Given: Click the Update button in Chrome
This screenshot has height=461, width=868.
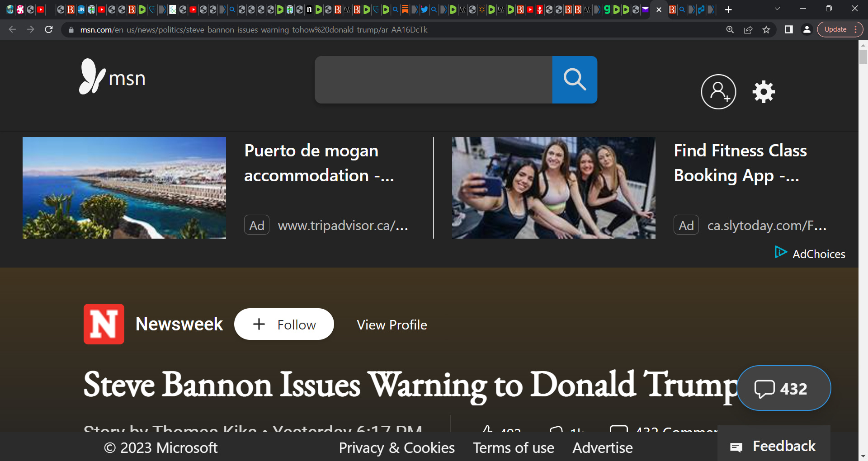Looking at the screenshot, I should pyautogui.click(x=835, y=29).
